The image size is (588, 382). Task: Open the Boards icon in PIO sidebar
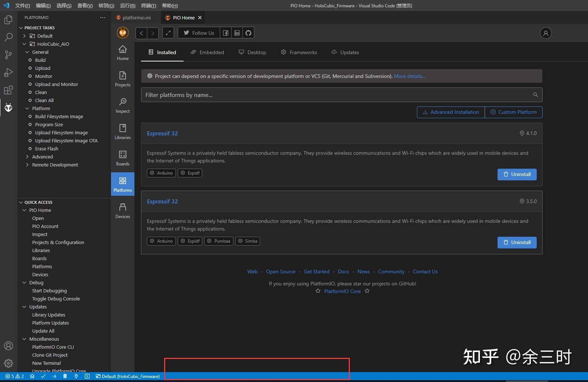[x=122, y=158]
